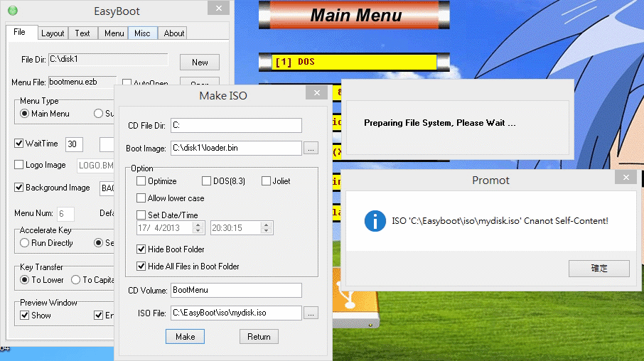Open the Misc tab
The width and height of the screenshot is (644, 361).
(x=142, y=33)
